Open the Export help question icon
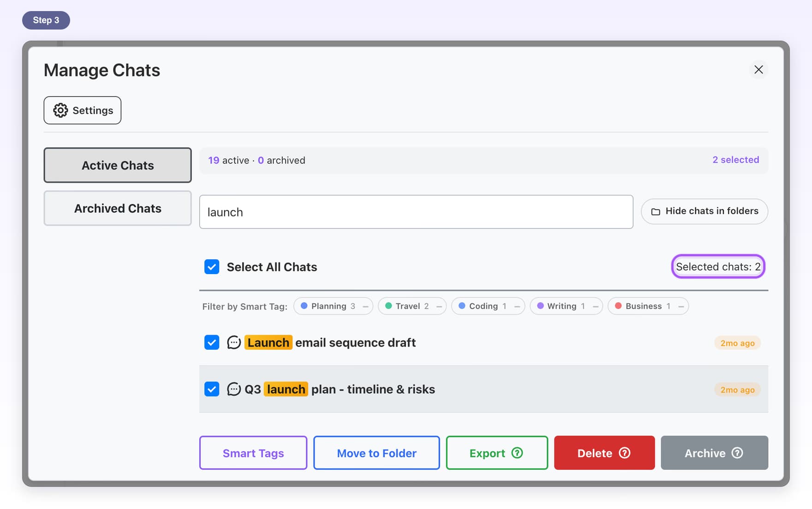This screenshot has height=509, width=812. click(517, 453)
